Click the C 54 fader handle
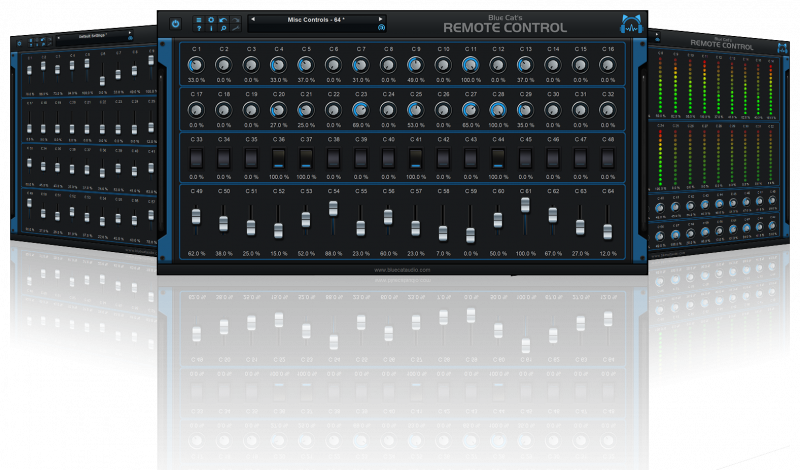 click(x=333, y=208)
